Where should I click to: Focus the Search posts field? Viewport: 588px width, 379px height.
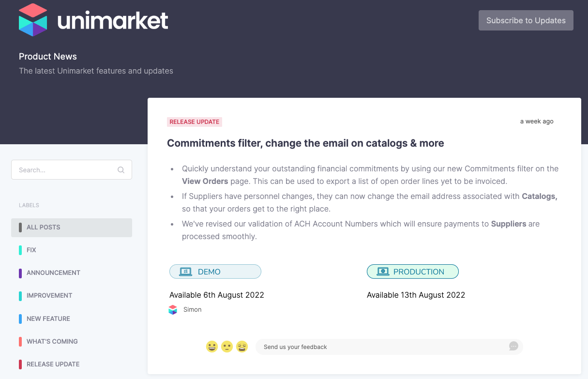click(72, 170)
